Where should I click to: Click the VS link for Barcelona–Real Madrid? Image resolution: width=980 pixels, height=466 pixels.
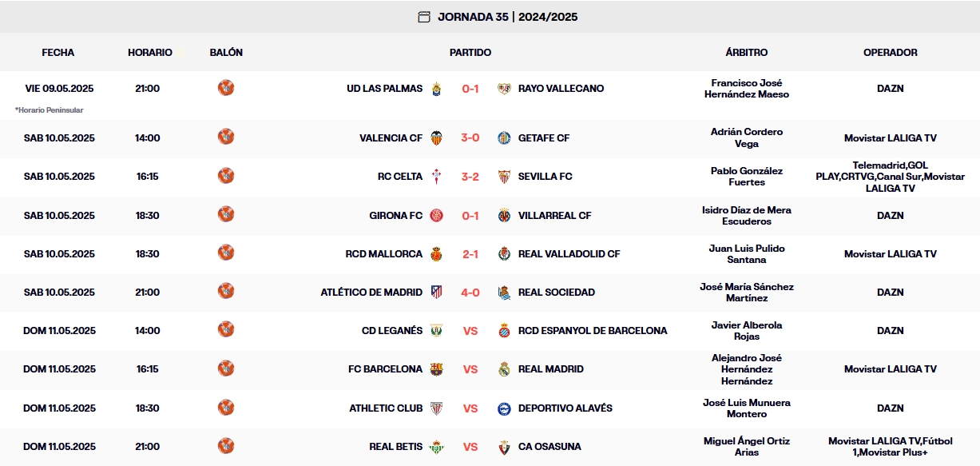[470, 369]
